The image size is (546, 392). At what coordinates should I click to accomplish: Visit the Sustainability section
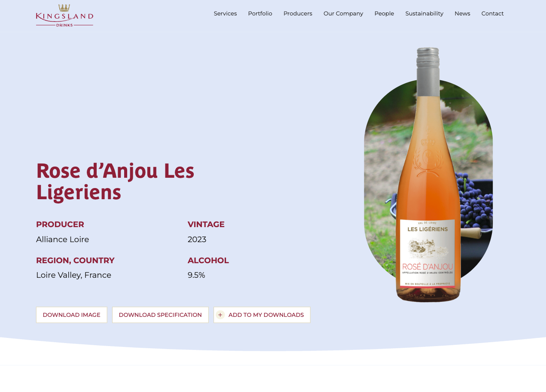(424, 13)
